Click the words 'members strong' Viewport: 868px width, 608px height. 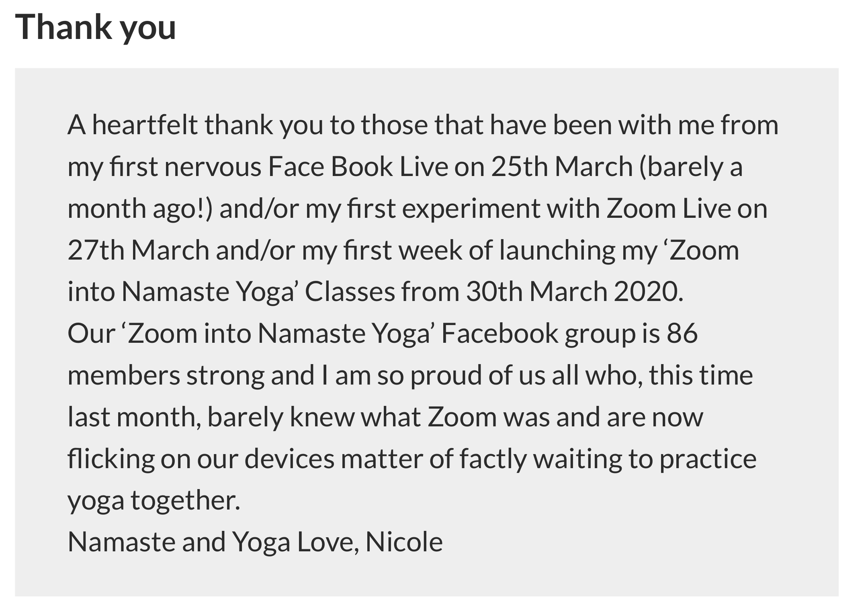(x=166, y=375)
